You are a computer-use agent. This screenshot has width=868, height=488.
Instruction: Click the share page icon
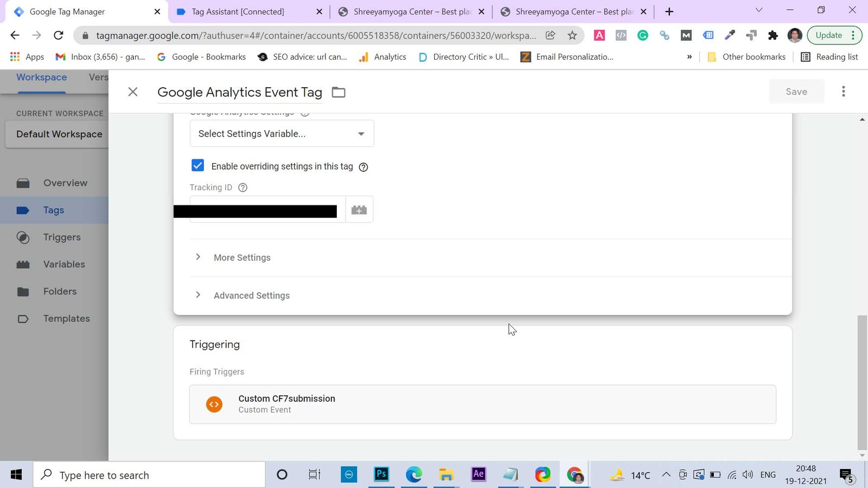(550, 35)
